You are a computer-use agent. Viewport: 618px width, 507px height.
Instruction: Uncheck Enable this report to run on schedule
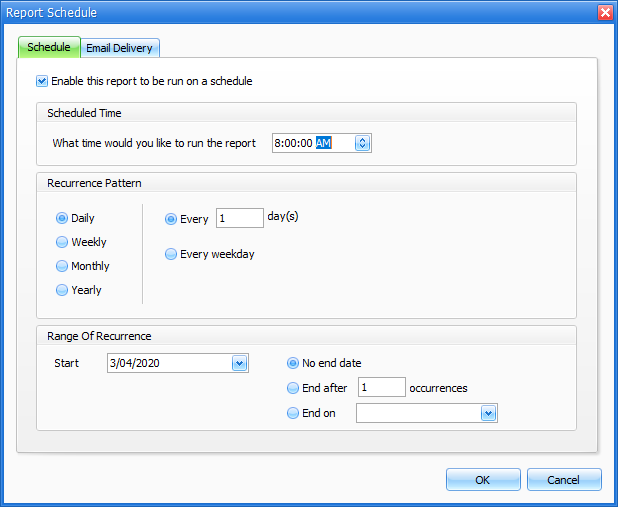(42, 81)
